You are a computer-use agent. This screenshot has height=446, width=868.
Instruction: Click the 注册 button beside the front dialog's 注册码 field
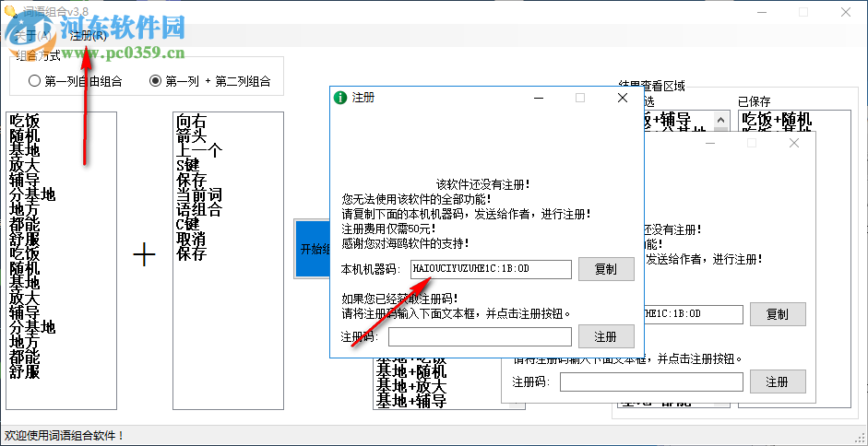[x=606, y=336]
